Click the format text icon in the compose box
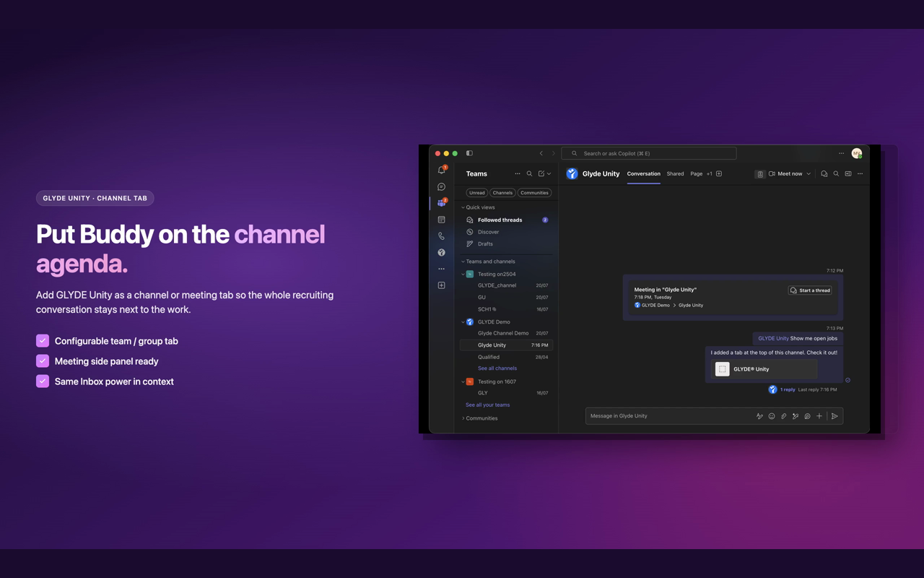Viewport: 924px width, 578px height. [759, 416]
